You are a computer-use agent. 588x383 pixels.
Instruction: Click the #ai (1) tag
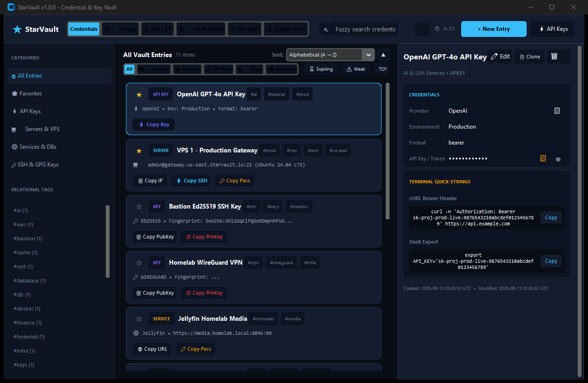click(21, 210)
